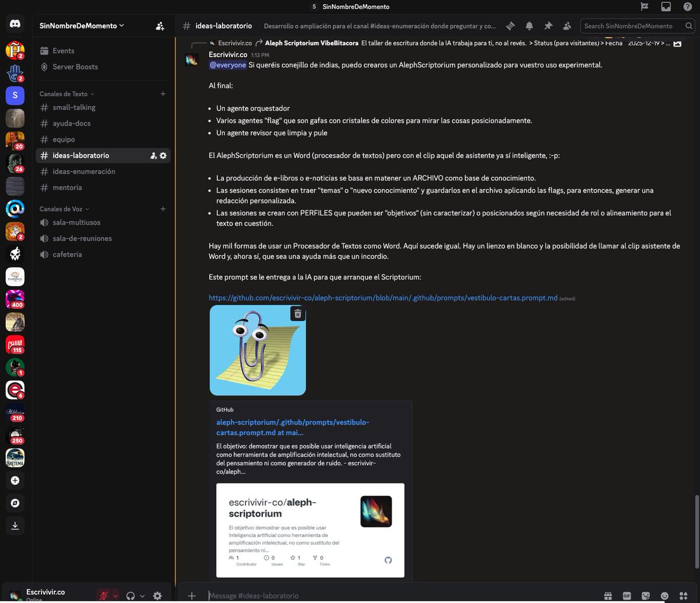Open the blue '@' server icon
Image resolution: width=700 pixels, height=603 pixels.
coord(15,208)
